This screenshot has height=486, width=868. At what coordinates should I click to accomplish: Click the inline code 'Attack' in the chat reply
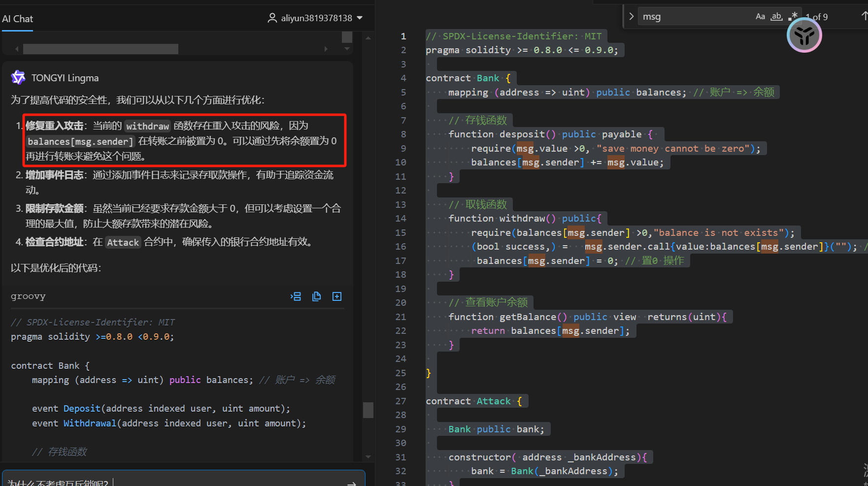point(123,242)
